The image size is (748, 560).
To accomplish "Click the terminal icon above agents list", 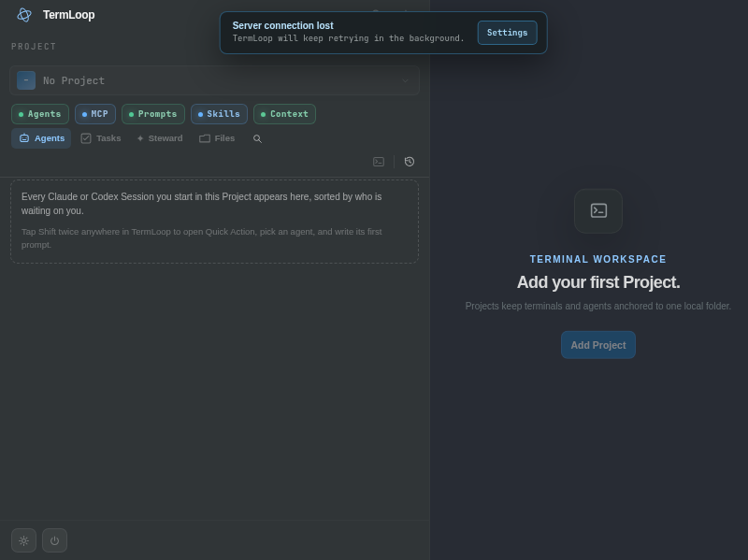I will [379, 162].
